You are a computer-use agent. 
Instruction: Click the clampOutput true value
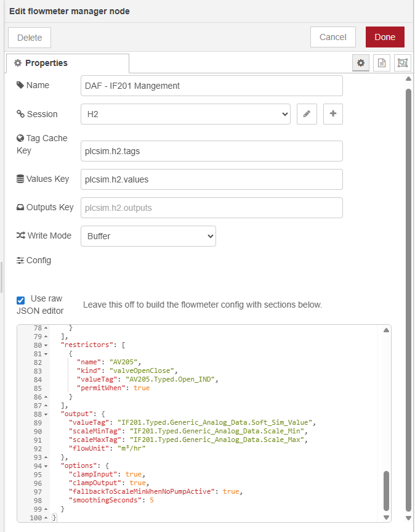(x=137, y=483)
